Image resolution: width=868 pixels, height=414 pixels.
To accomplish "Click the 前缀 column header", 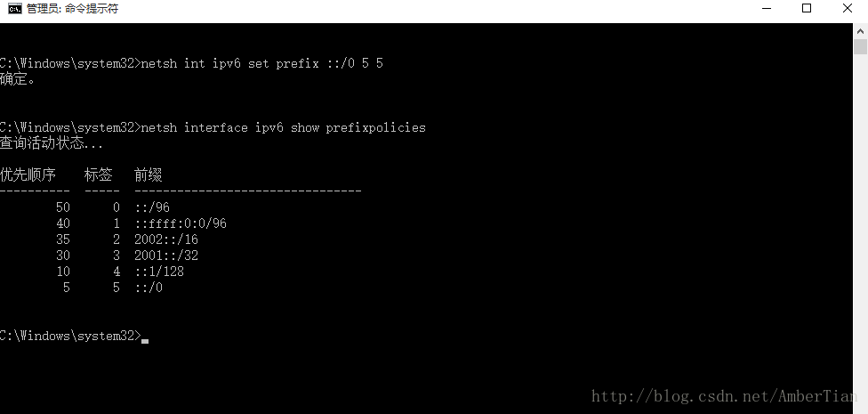I will 149,175.
